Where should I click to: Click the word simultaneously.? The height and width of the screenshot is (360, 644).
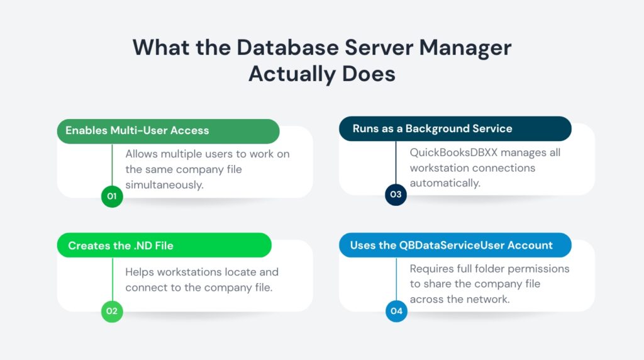click(164, 185)
